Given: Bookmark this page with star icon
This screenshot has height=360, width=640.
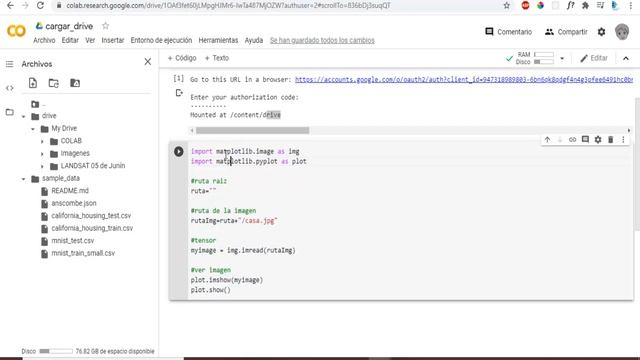Looking at the screenshot, I should coord(507,5).
